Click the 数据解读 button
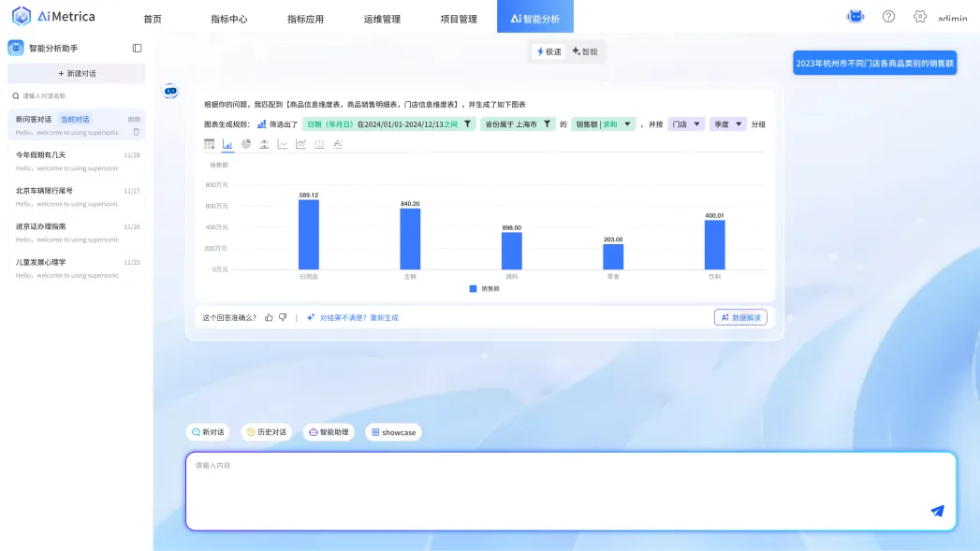 coord(740,317)
